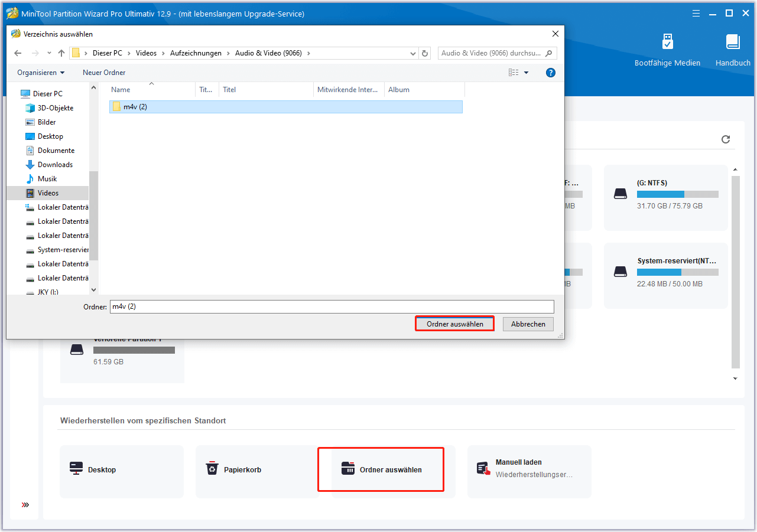Create a Neuer Ordner
Screen dimensions: 757x532
tap(104, 73)
